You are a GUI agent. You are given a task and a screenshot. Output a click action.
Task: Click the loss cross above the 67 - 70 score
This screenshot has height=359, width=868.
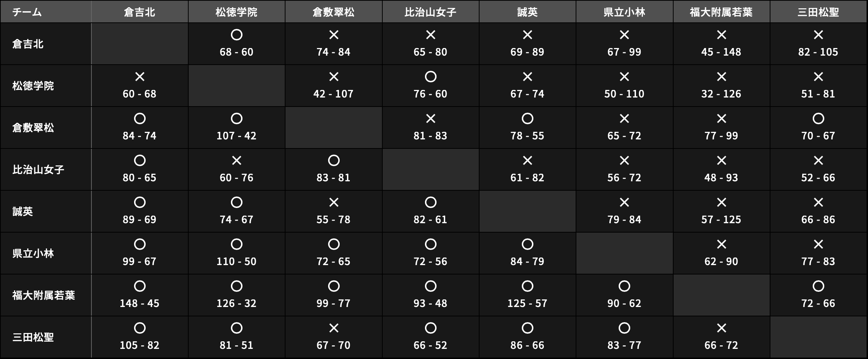(334, 328)
